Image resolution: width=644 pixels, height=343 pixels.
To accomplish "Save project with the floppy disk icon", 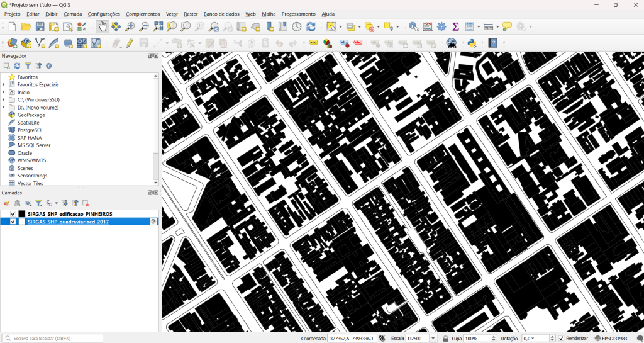I will (x=40, y=26).
